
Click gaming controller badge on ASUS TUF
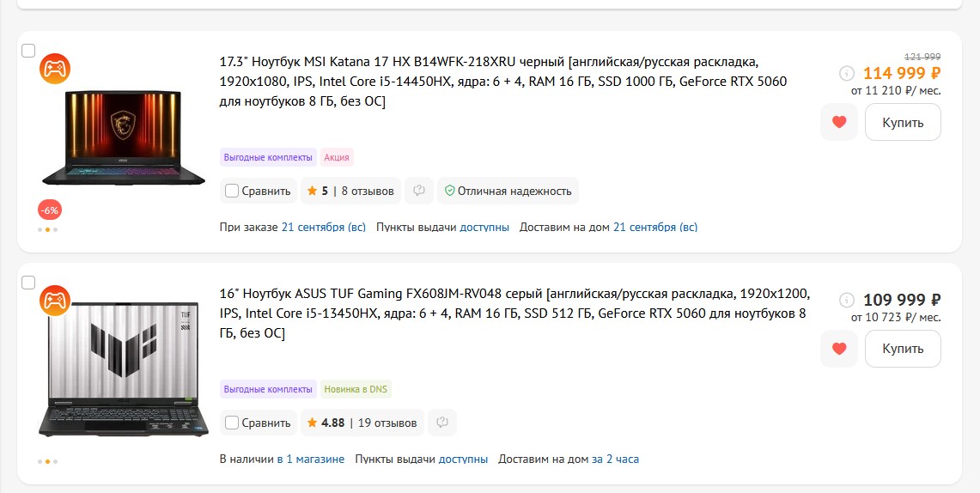coord(55,300)
